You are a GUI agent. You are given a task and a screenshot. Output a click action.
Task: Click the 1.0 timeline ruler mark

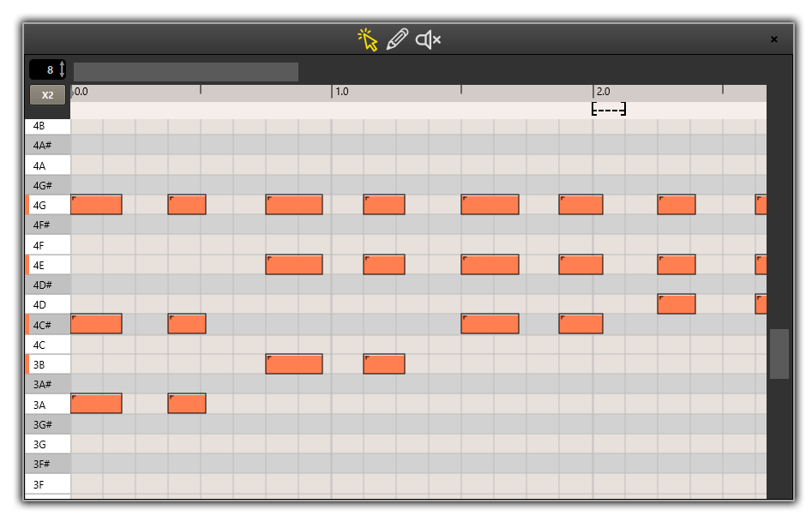pos(342,92)
